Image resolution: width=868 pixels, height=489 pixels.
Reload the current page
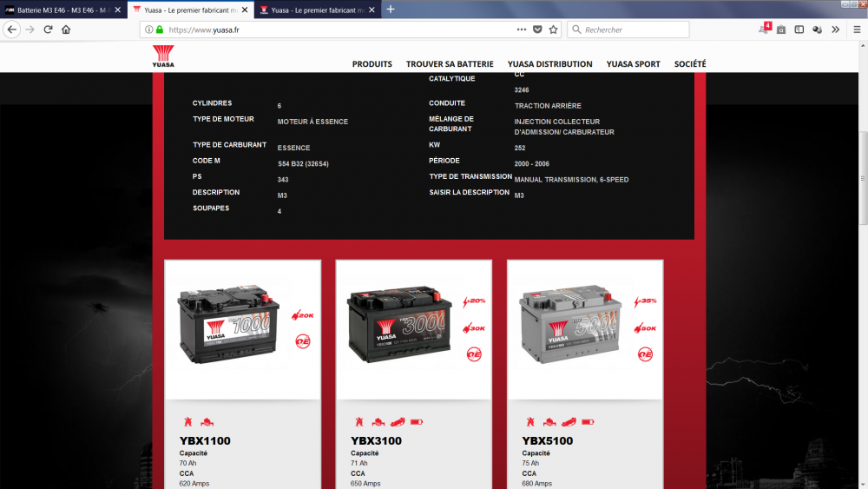pyautogui.click(x=48, y=30)
